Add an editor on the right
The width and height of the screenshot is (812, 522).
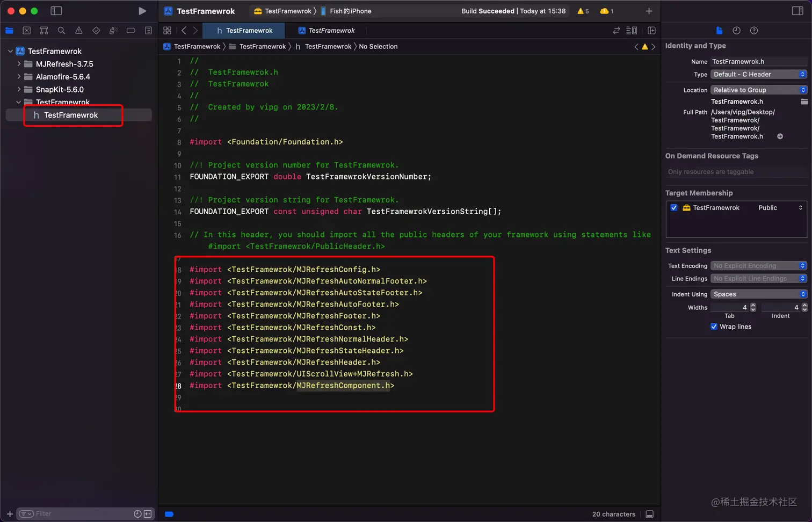coord(651,31)
